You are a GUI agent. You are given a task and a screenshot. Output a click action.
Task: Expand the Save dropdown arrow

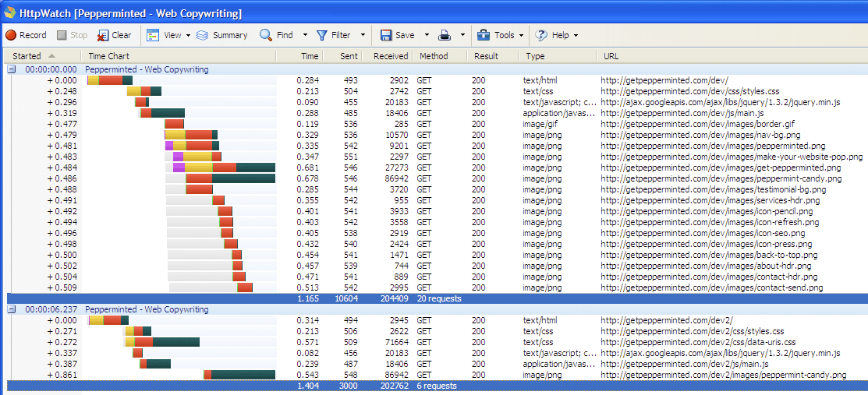[x=427, y=35]
